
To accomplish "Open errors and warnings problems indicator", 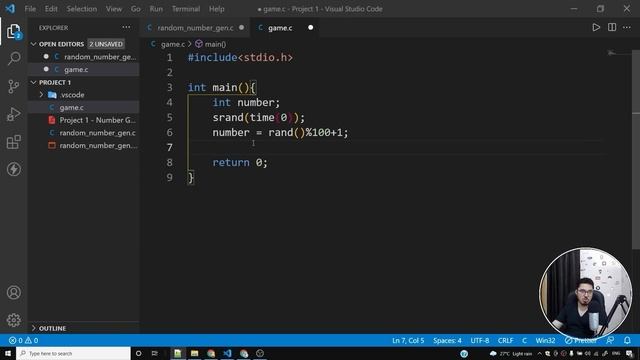I will [x=23, y=340].
